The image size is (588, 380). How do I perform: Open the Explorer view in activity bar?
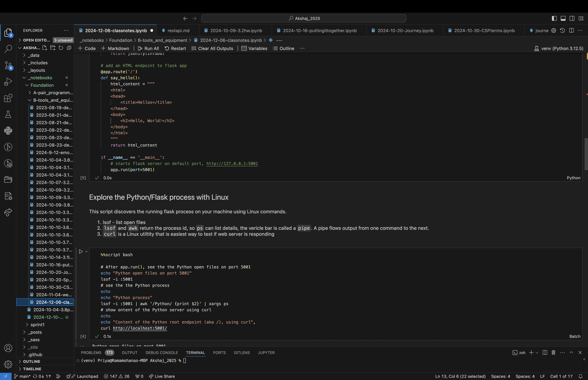(x=8, y=32)
